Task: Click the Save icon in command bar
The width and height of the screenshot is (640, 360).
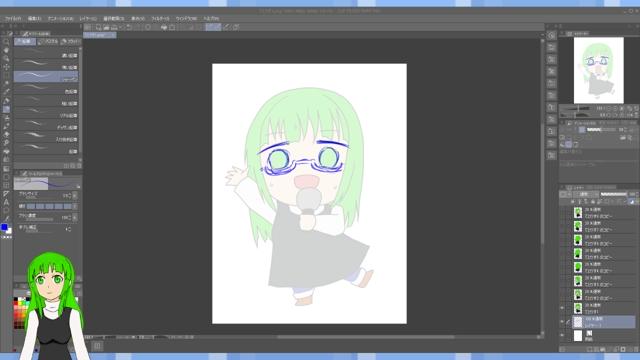Action: 114,27
